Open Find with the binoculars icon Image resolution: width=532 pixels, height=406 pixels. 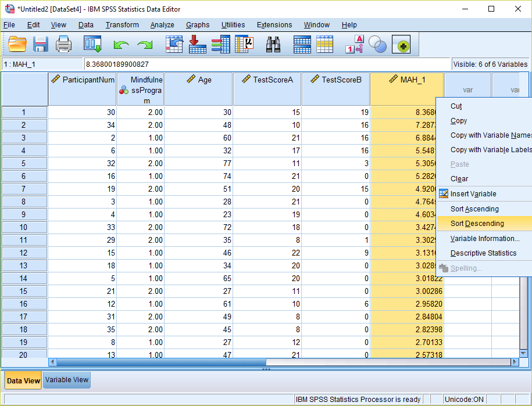pos(274,45)
